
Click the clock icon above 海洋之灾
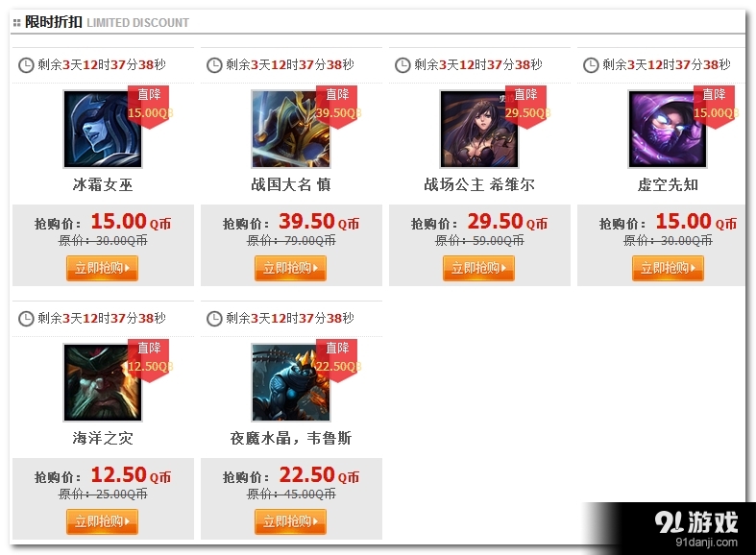click(26, 319)
